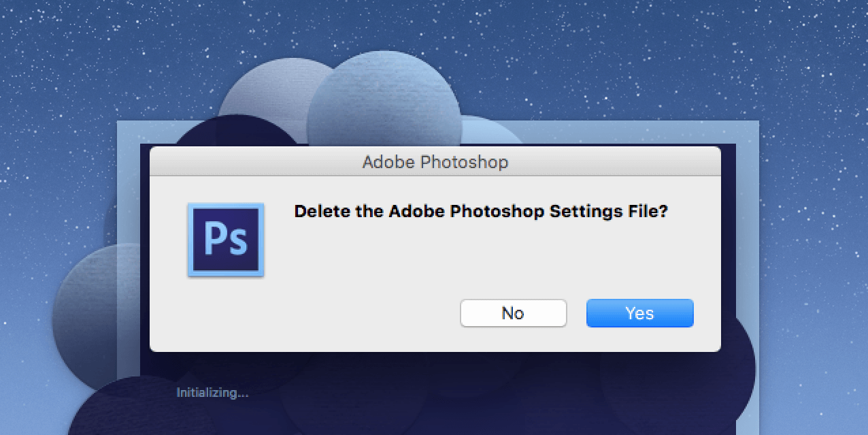Screen dimensions: 868x435
Task: Click the Adobe Photoshop dialog title
Action: coord(435,162)
